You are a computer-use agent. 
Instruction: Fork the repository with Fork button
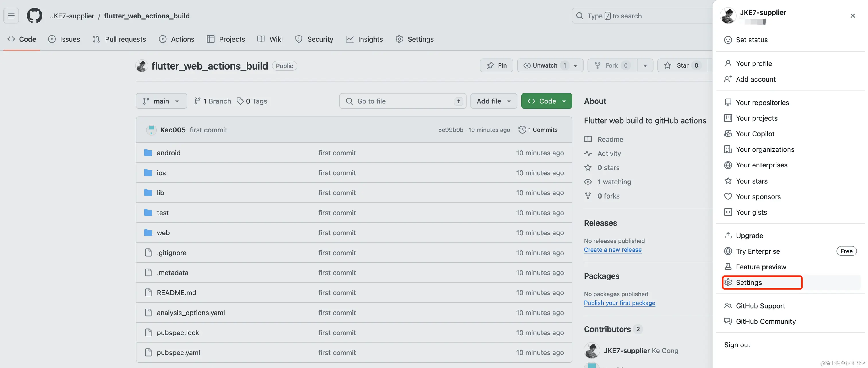point(612,65)
